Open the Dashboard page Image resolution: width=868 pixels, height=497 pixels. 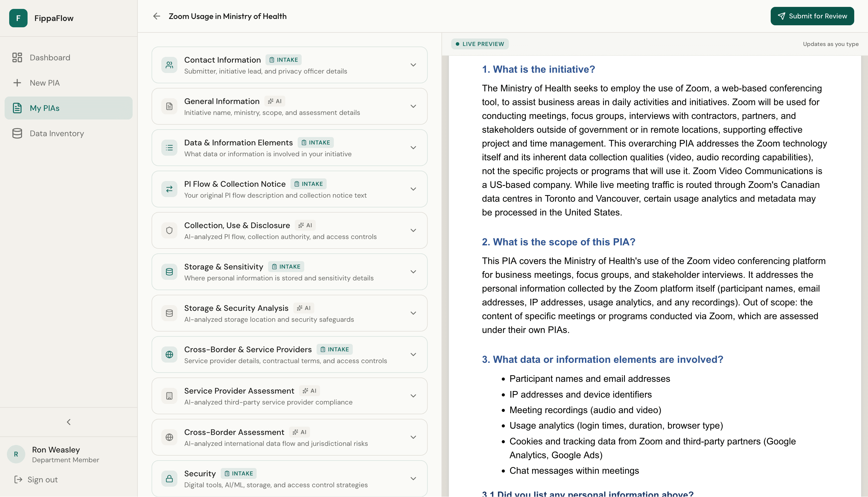point(69,57)
